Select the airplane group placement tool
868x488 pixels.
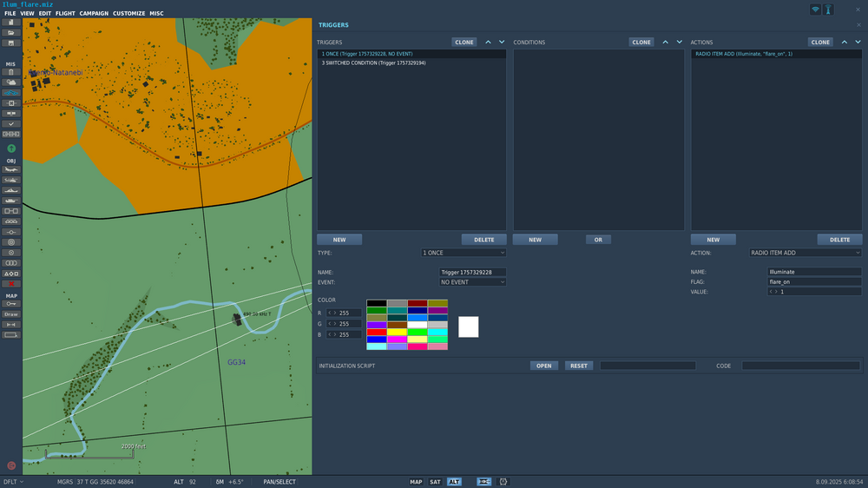coord(11,169)
